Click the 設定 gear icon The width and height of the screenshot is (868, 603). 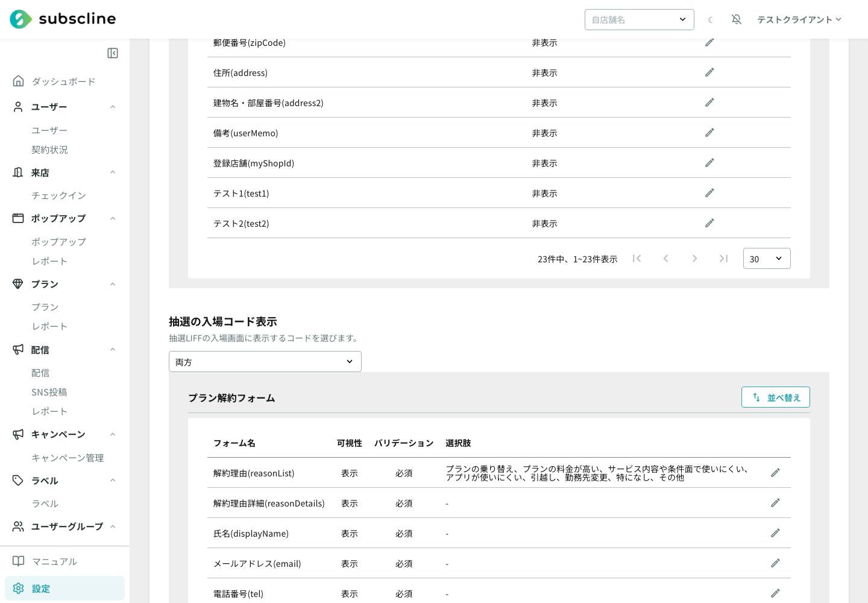(x=19, y=589)
